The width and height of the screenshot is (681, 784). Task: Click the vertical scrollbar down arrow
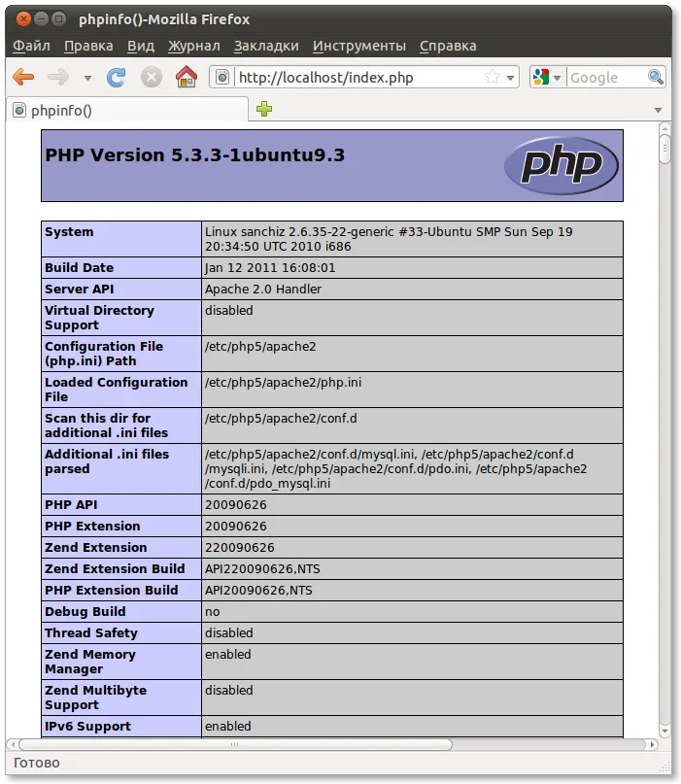pyautogui.click(x=664, y=731)
